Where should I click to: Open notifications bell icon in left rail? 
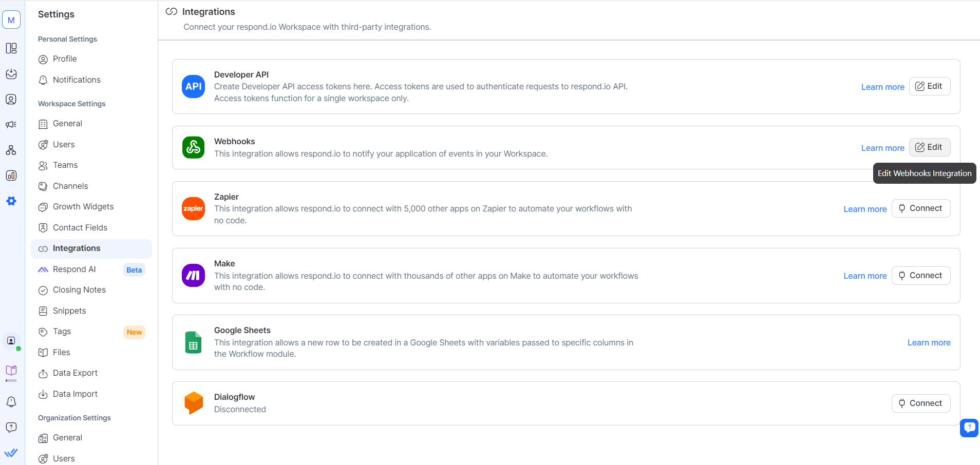tap(11, 402)
